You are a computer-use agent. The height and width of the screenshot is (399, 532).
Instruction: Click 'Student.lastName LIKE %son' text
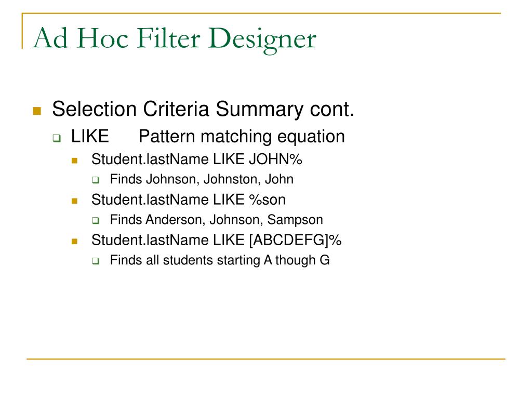click(189, 199)
